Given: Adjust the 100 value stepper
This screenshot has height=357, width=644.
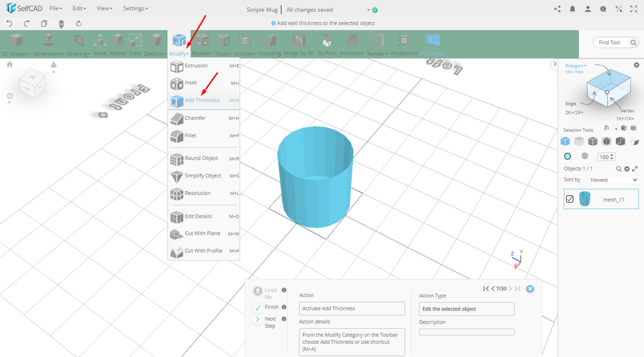Looking at the screenshot, I should coord(612,157).
